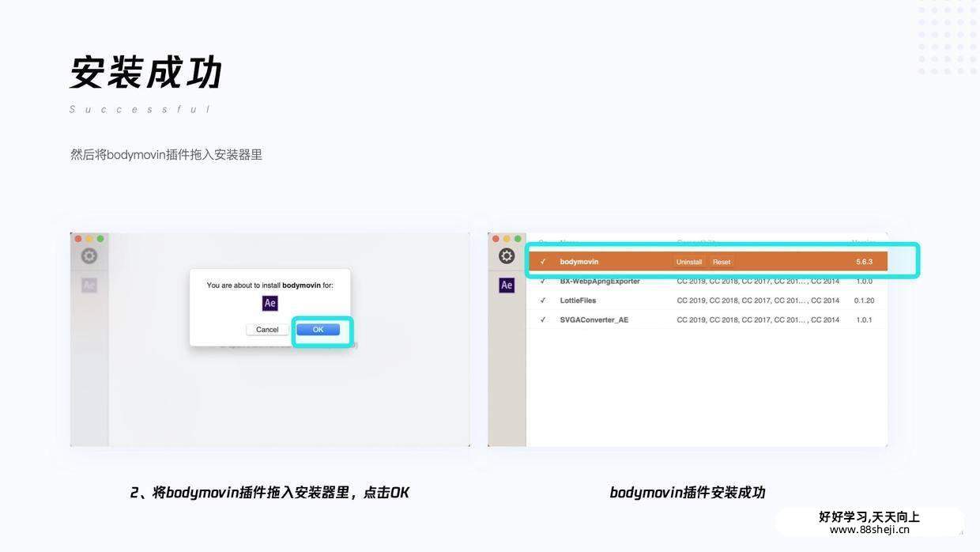Close the right installer window with red button

coord(496,239)
